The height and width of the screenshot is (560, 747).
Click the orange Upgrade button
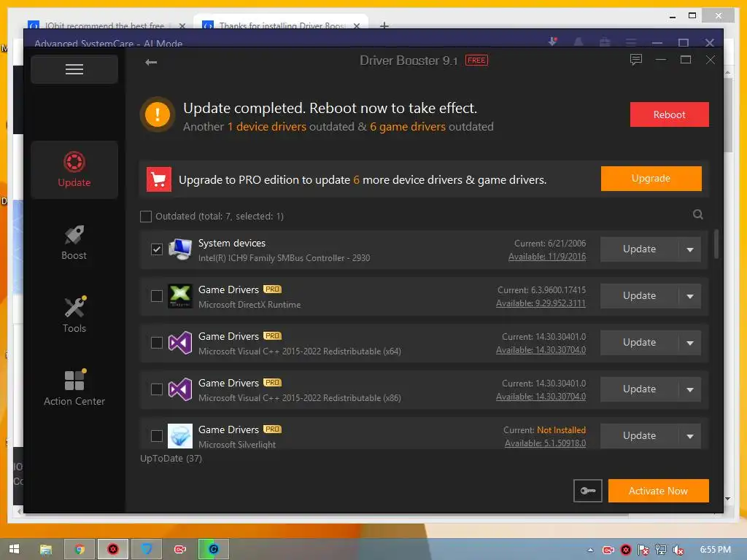pos(651,179)
